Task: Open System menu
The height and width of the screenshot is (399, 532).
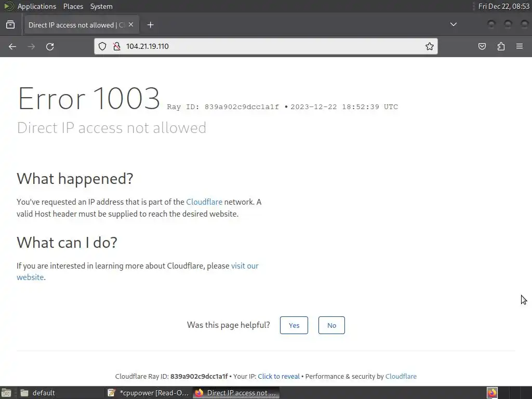Action: (101, 6)
